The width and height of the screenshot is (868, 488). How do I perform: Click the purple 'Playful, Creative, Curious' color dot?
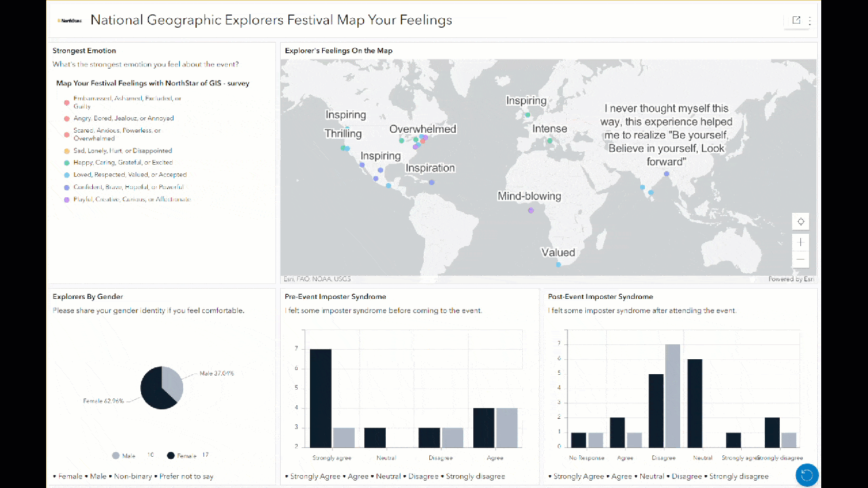[66, 200]
